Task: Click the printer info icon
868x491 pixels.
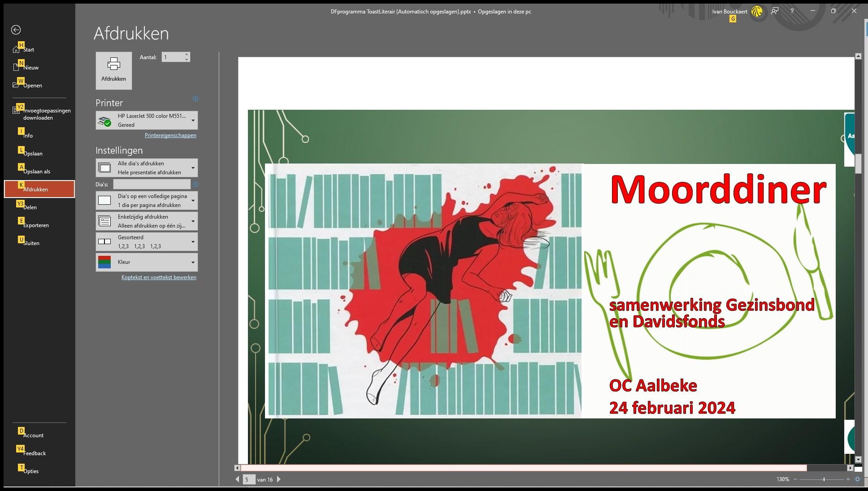Action: coord(195,99)
